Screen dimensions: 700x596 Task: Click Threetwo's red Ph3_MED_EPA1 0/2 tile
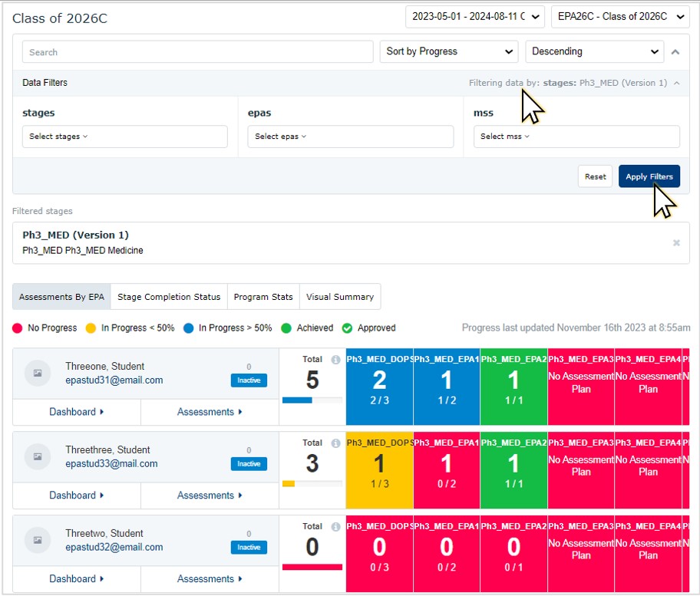[447, 553]
